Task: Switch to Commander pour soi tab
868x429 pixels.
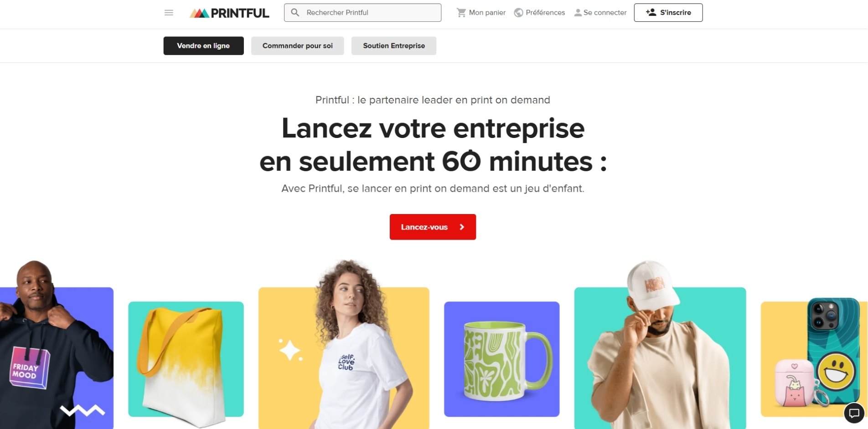Action: point(297,46)
